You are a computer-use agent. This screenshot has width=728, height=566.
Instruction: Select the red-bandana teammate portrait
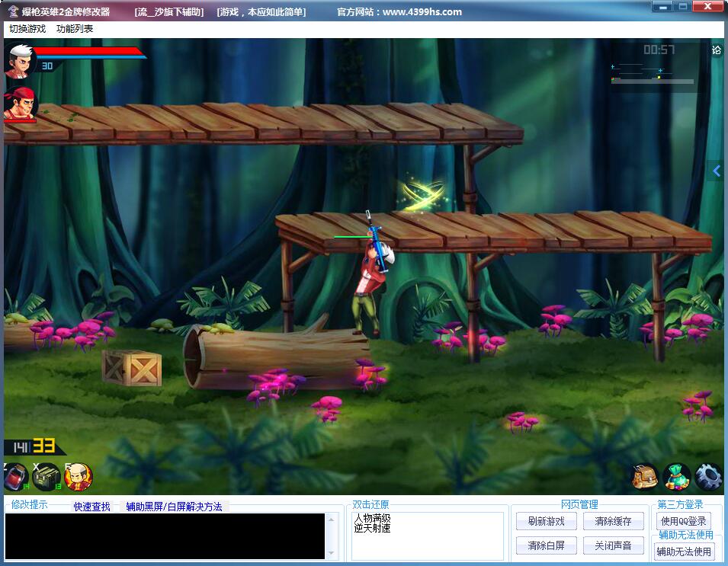[x=20, y=103]
